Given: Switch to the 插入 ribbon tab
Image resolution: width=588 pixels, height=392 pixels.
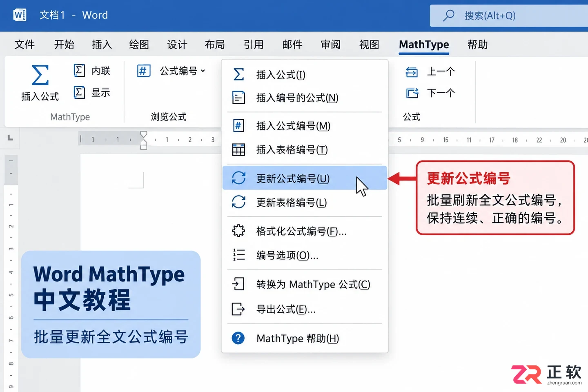Looking at the screenshot, I should coord(102,44).
